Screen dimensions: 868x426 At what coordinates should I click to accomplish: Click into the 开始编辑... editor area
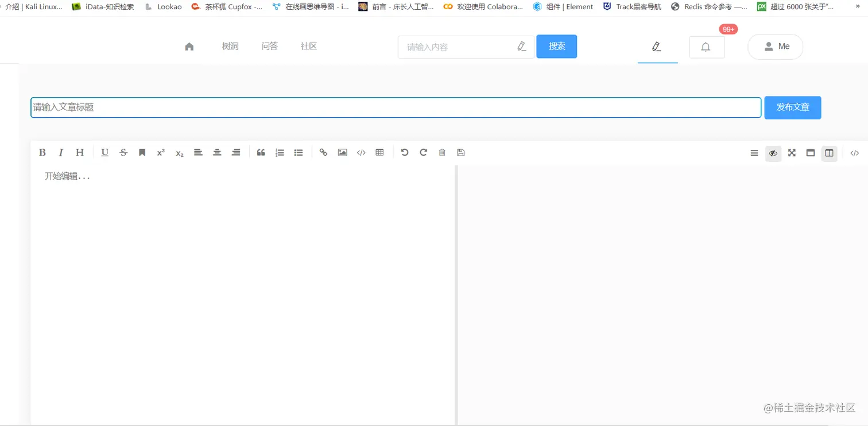243,296
